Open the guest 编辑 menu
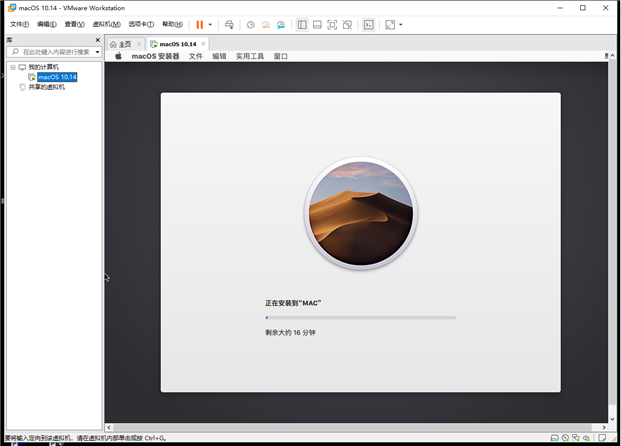The height and width of the screenshot is (446, 621). [219, 56]
